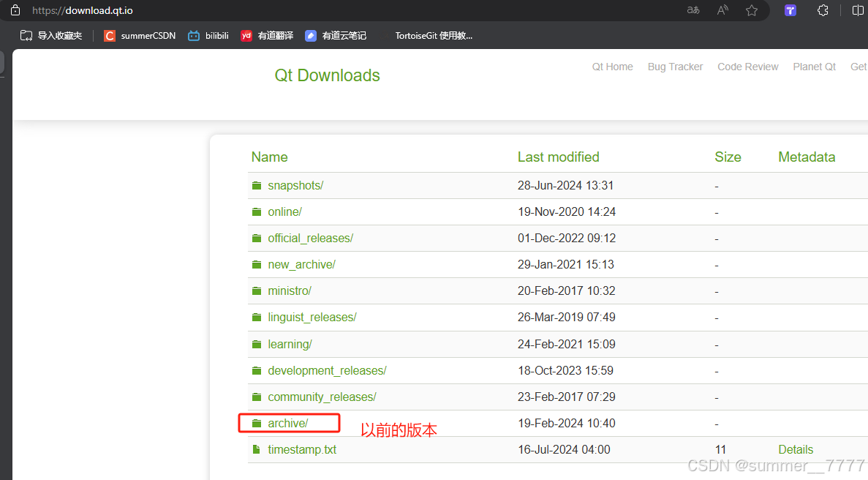868x480 pixels.
Task: Open the 导入收藏夹 bookmarks import item
Action: click(51, 35)
